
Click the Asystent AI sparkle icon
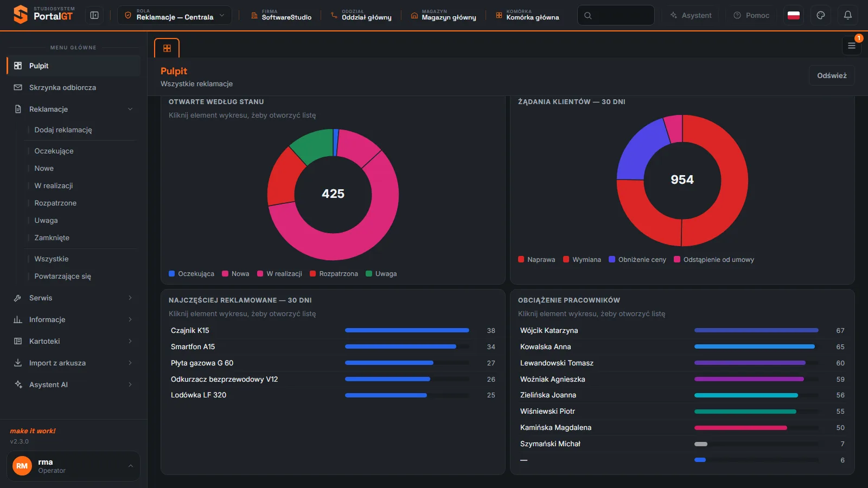pos(18,384)
